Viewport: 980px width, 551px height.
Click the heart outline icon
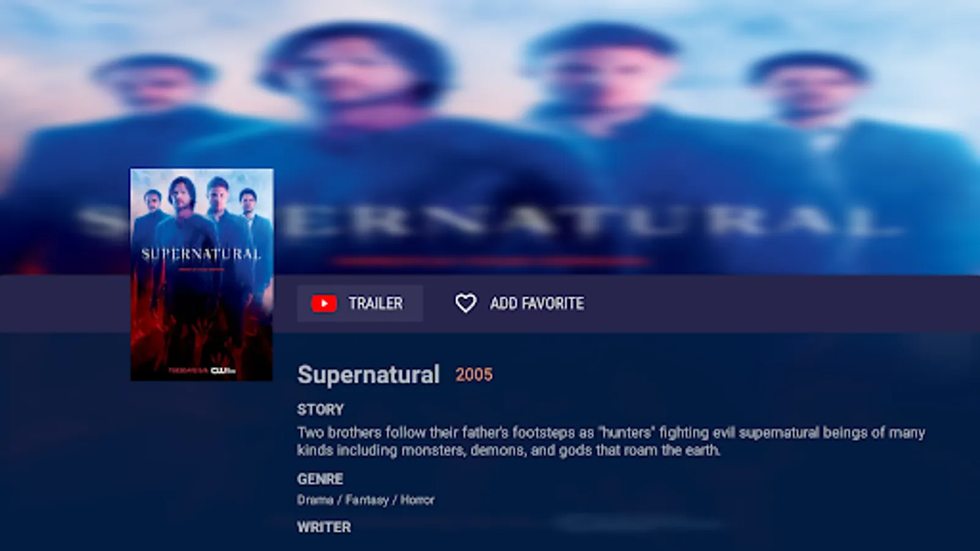pyautogui.click(x=466, y=303)
